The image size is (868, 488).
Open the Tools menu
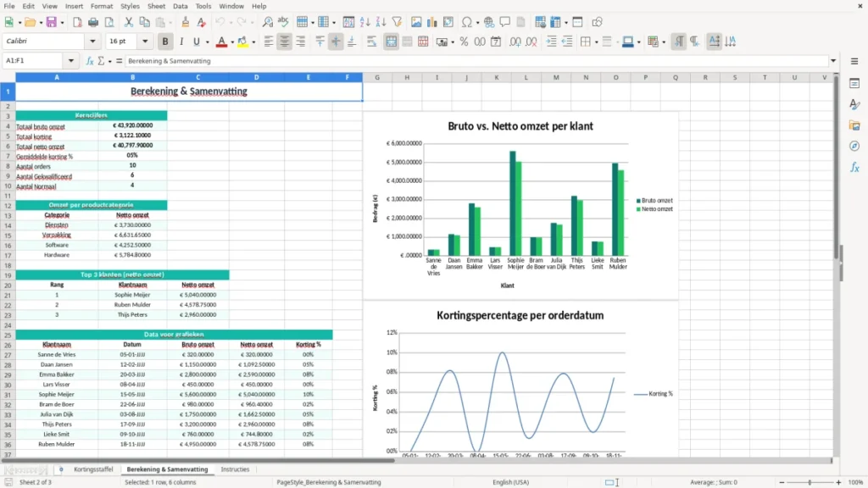pyautogui.click(x=203, y=6)
